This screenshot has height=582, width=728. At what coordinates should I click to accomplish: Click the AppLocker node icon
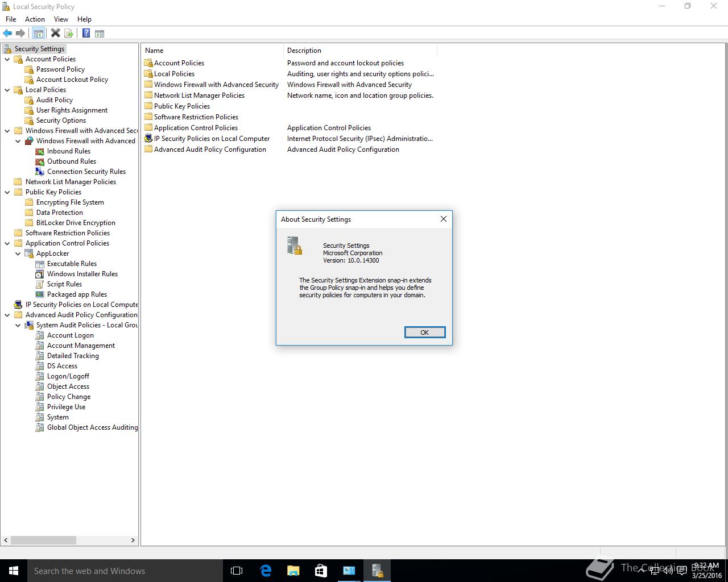click(29, 253)
